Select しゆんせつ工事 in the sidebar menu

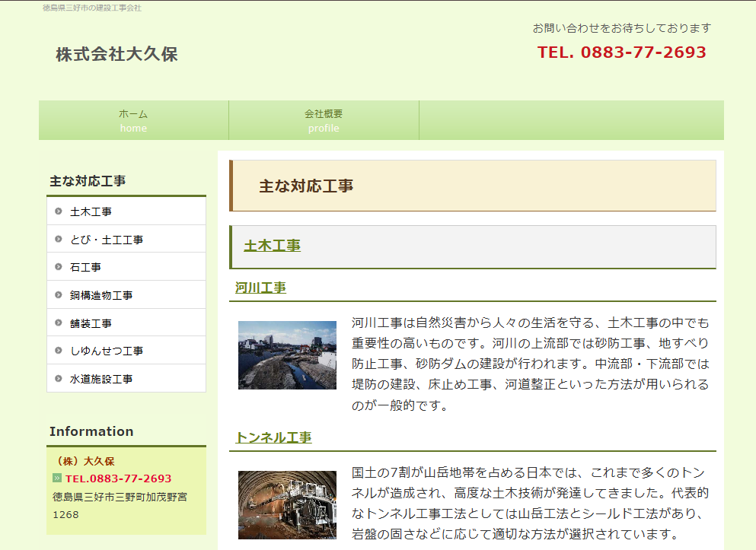pyautogui.click(x=126, y=351)
